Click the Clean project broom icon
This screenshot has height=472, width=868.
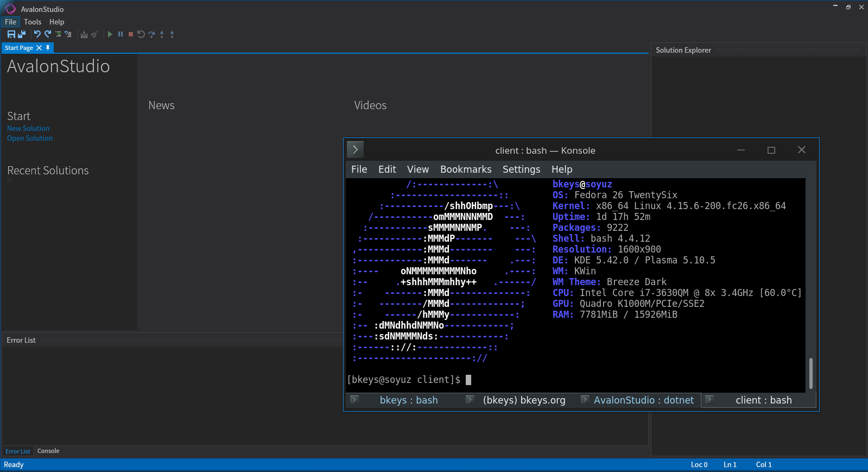(x=94, y=34)
